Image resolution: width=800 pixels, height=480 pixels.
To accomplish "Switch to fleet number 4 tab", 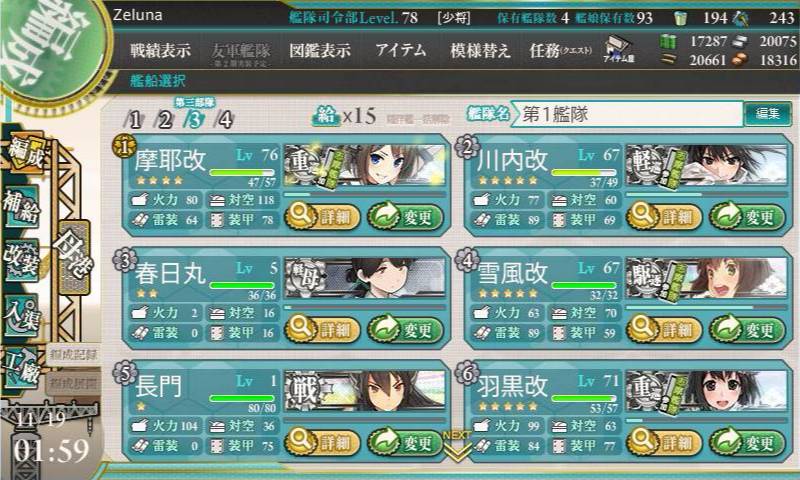I will (x=224, y=120).
